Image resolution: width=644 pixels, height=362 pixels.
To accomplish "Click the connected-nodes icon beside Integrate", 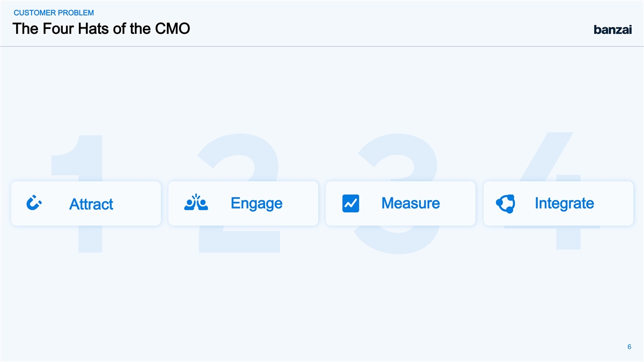I will pos(506,204).
